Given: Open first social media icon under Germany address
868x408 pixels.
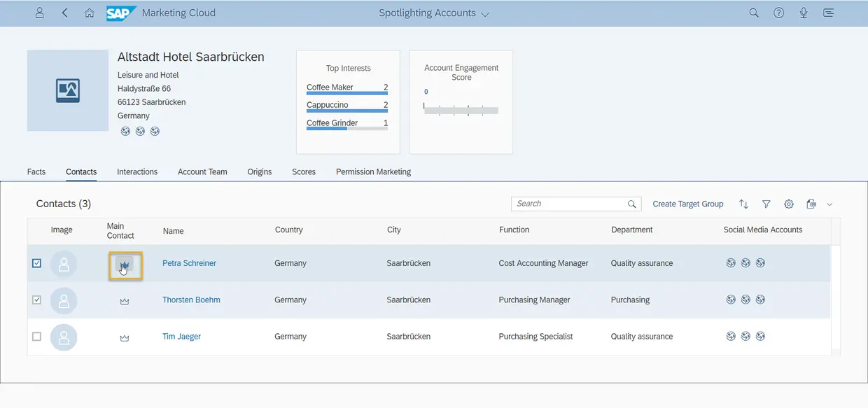Looking at the screenshot, I should point(125,131).
